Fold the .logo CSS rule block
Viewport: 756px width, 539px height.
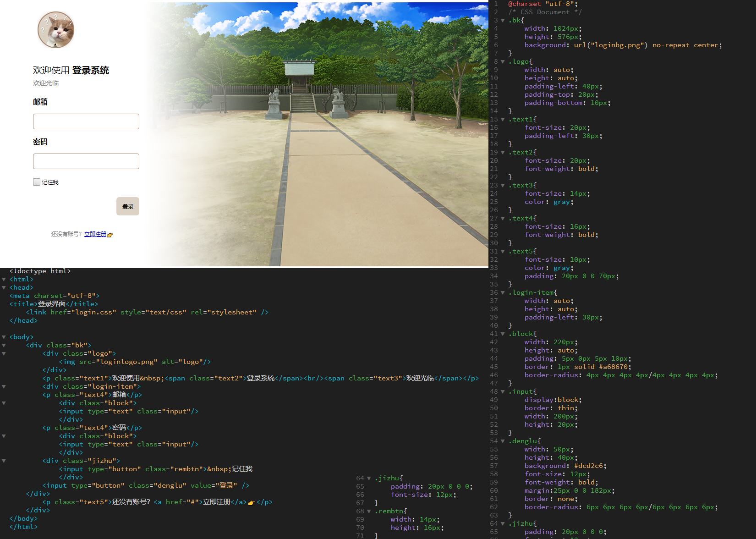503,62
